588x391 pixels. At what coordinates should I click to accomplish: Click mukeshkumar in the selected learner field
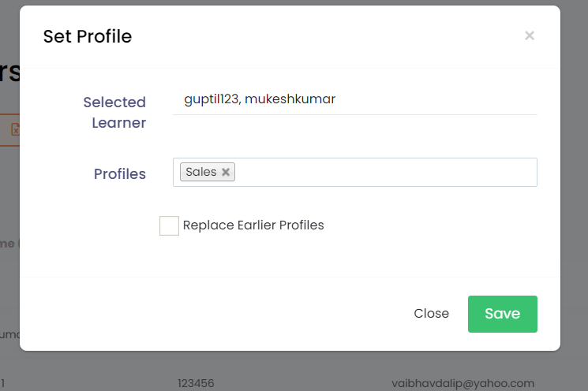point(290,99)
